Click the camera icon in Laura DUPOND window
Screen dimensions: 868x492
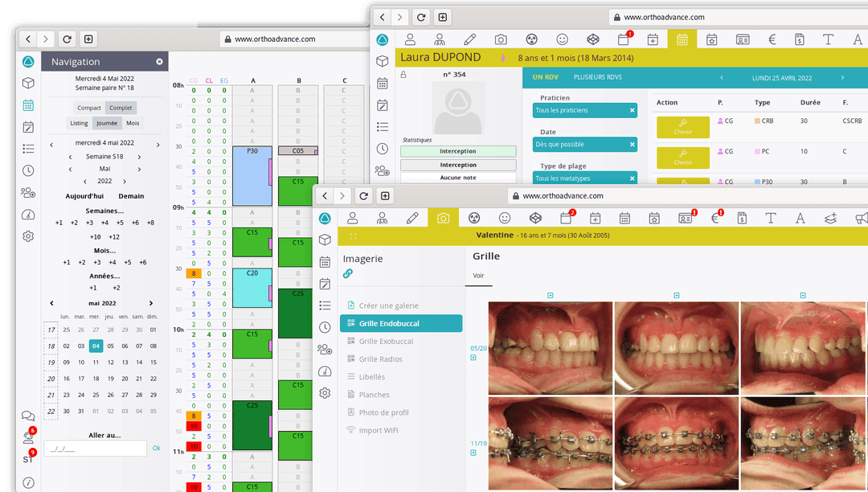coord(501,39)
